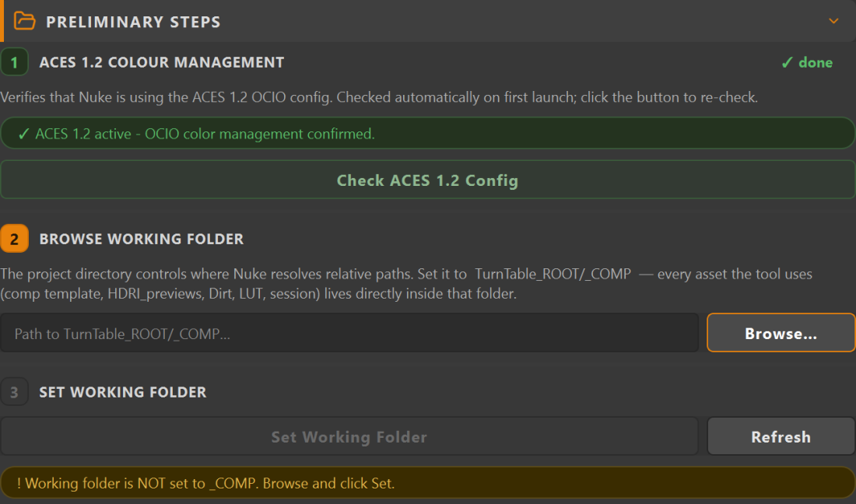Screen dimensions: 856x504
Task: Click the 'ACES 1.2 active' confirmation message
Action: coord(427,133)
